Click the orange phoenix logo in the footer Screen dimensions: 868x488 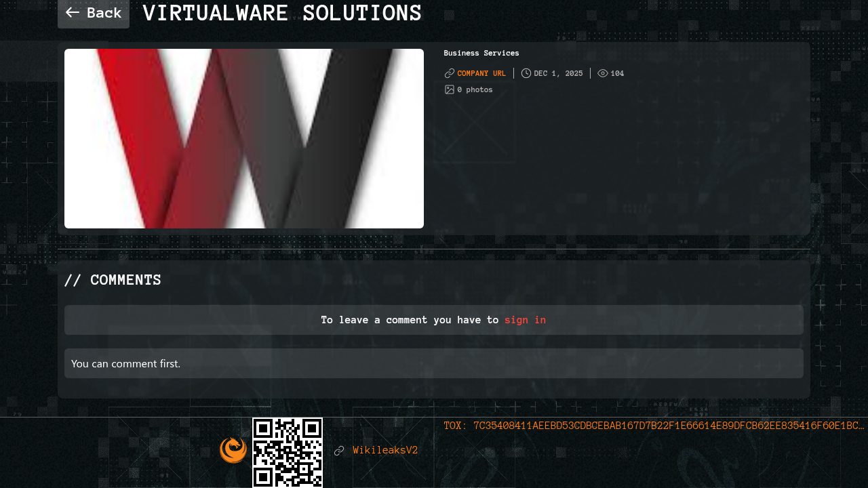(233, 450)
